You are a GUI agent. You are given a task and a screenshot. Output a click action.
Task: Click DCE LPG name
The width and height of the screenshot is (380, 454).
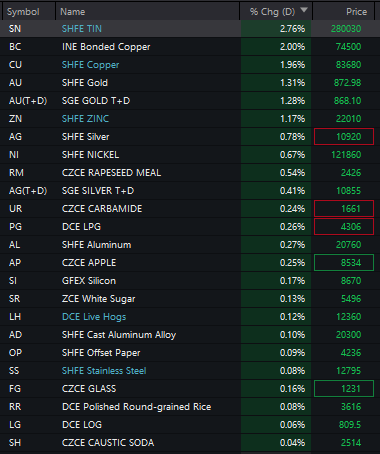point(81,227)
